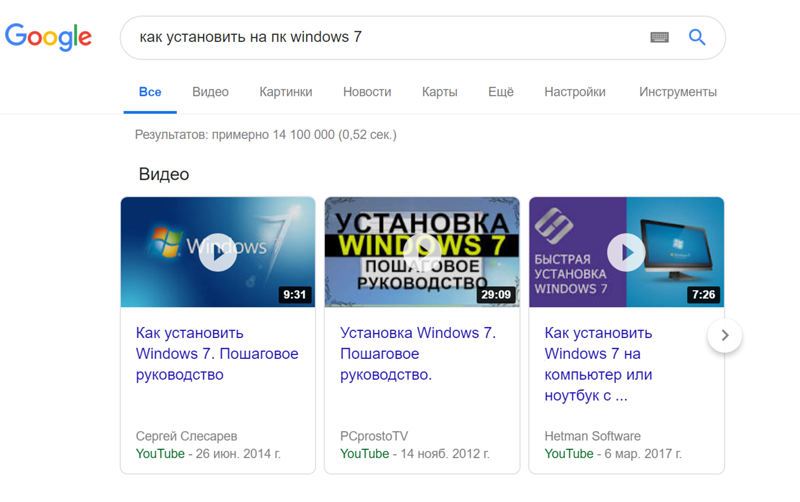The height and width of the screenshot is (502, 800).
Task: Open the Новости tab
Action: click(x=367, y=92)
